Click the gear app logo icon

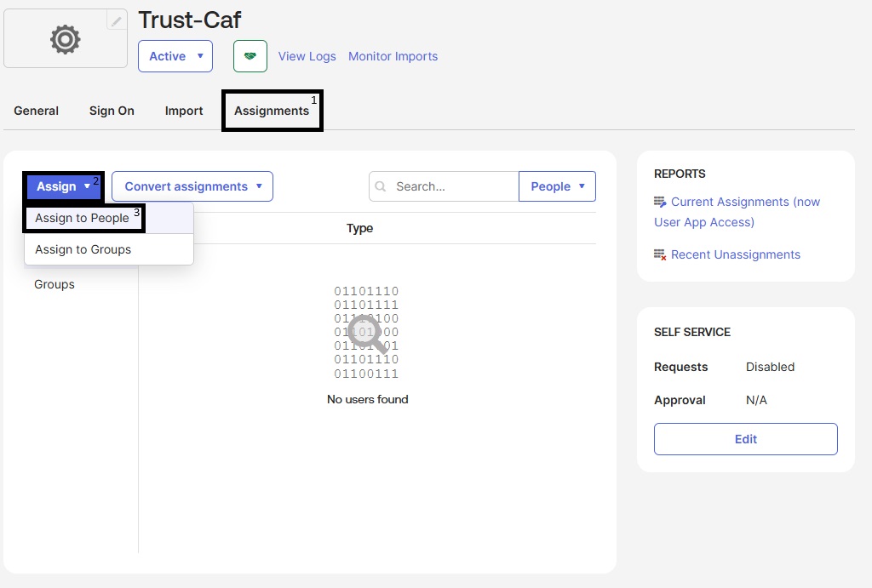[x=65, y=39]
